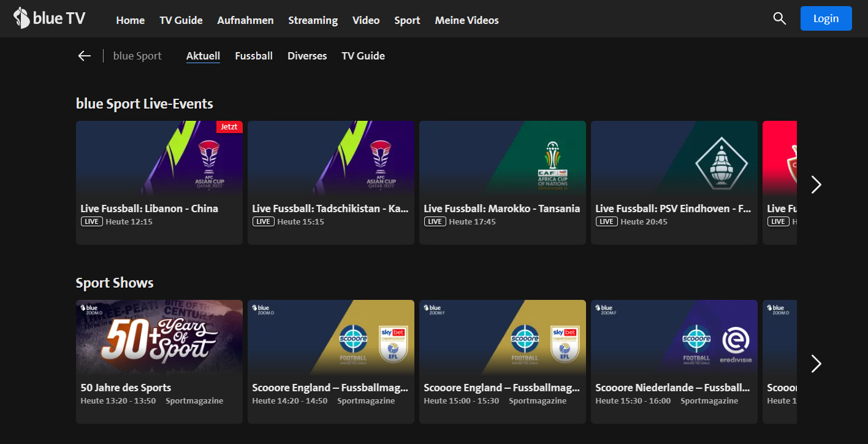Open the TV Guide tab under blue Sport
The image size is (868, 444).
tap(363, 56)
